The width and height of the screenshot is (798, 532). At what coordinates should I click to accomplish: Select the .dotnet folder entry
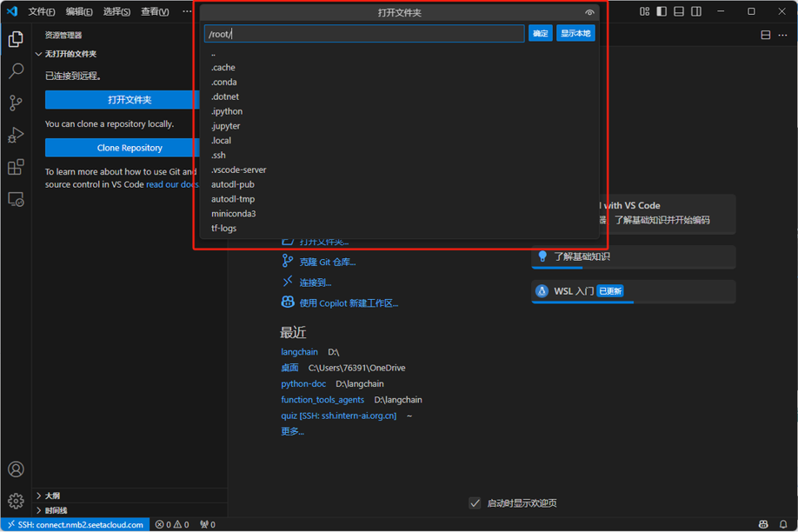[x=399, y=96]
